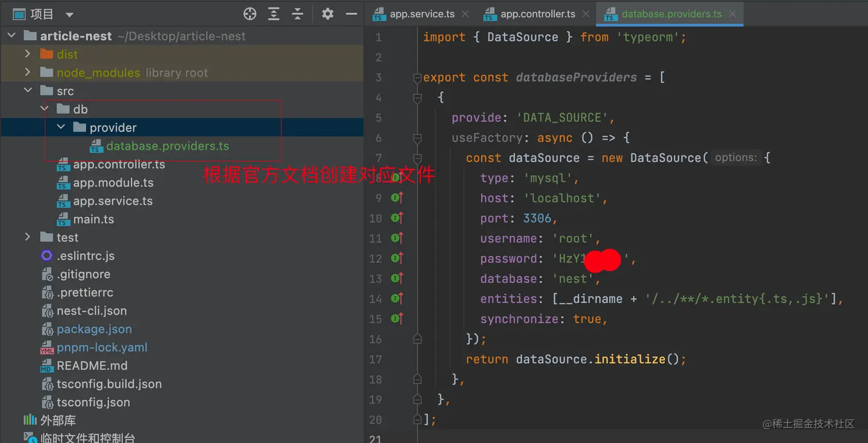Collapse the provider folder
Screen dimensions: 868x443
61,127
